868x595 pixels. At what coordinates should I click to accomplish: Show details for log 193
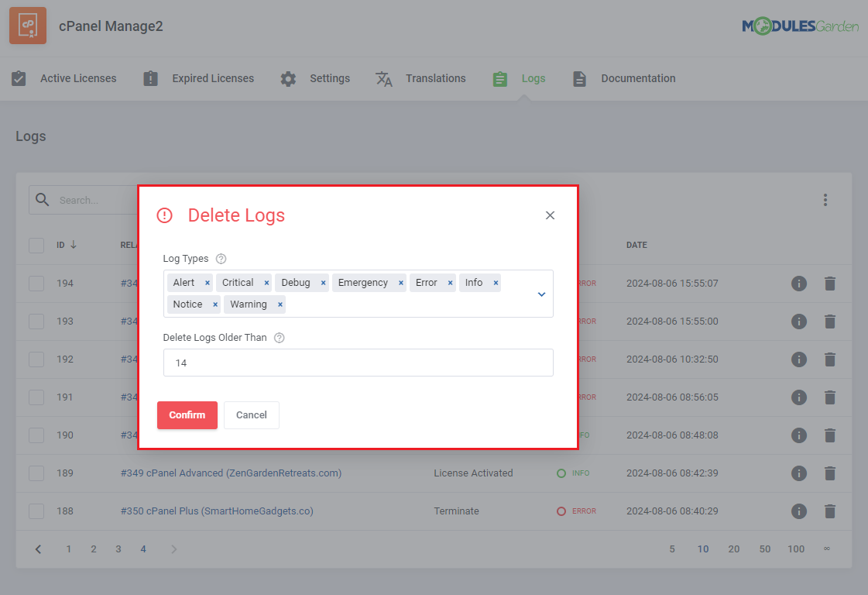(x=799, y=322)
